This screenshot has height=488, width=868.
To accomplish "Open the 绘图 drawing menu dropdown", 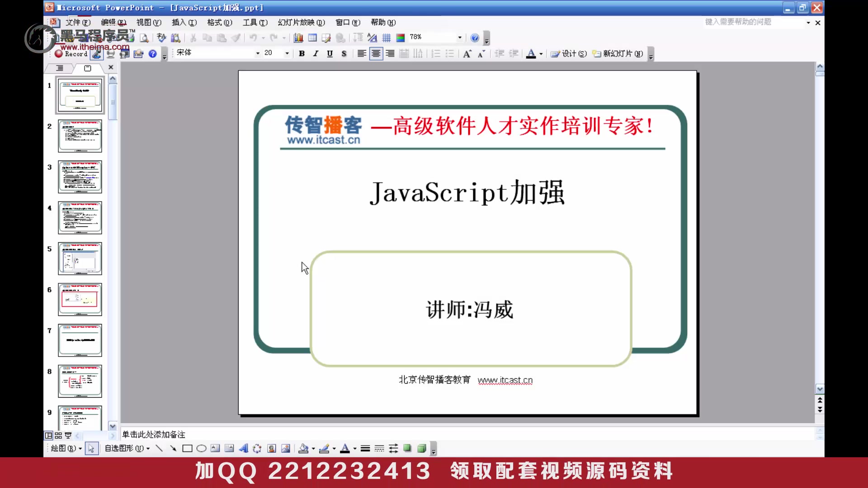I will tap(66, 448).
